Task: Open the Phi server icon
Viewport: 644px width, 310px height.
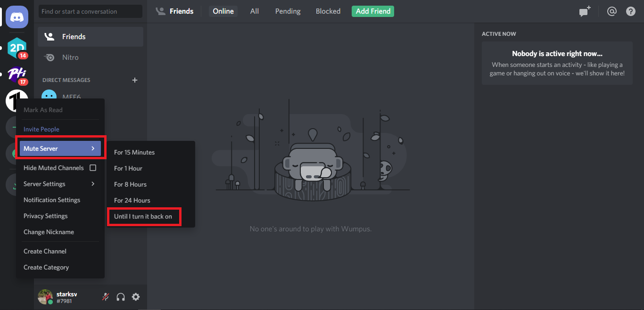Action: (x=17, y=74)
